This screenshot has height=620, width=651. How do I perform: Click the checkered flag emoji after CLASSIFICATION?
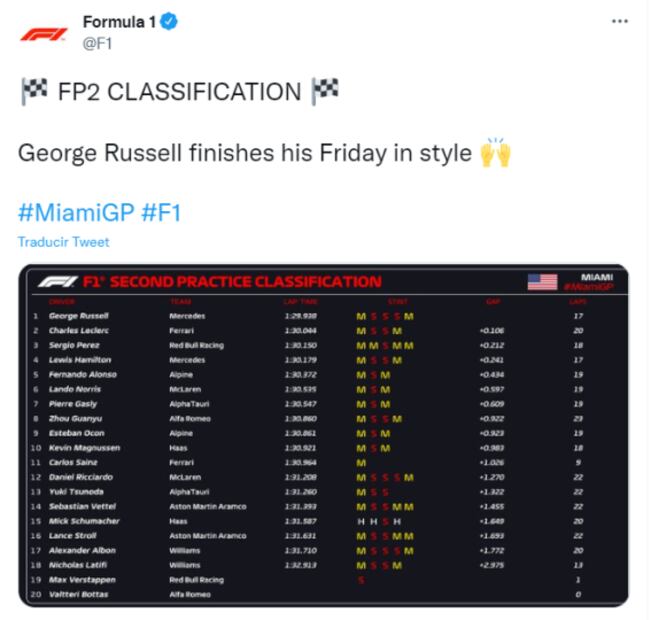325,91
